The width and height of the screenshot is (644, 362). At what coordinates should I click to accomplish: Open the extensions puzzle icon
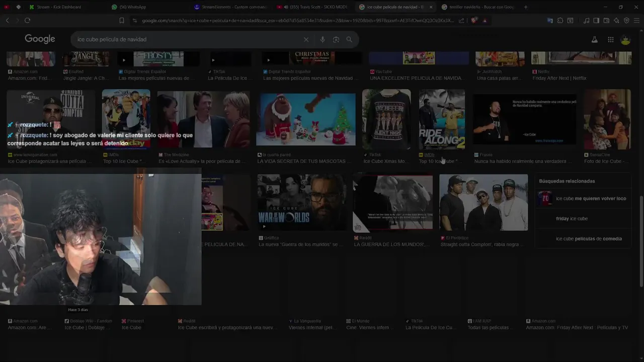click(560, 21)
